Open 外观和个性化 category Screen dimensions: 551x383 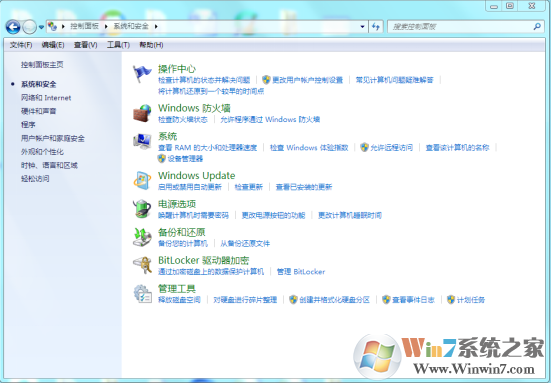pyautogui.click(x=42, y=152)
